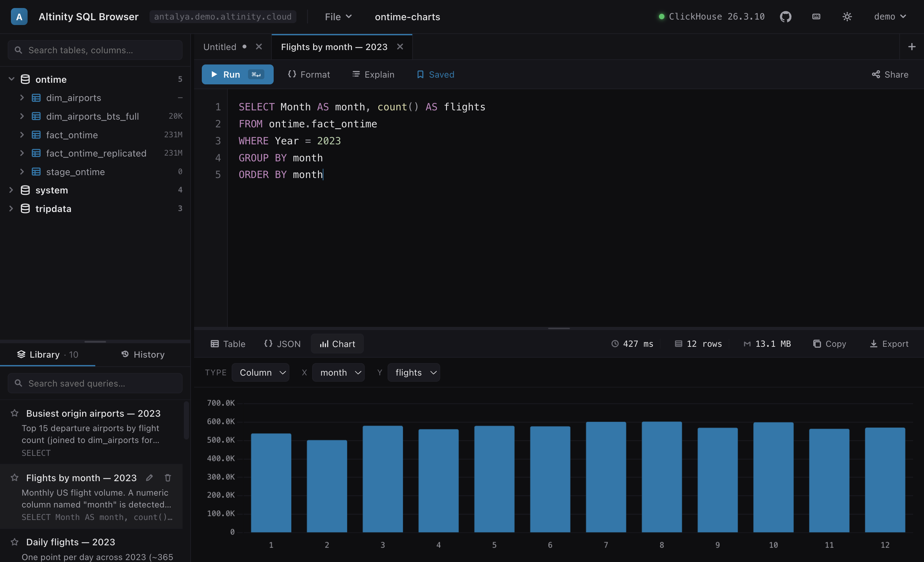Click the system database icon
The width and height of the screenshot is (924, 562).
[25, 190]
